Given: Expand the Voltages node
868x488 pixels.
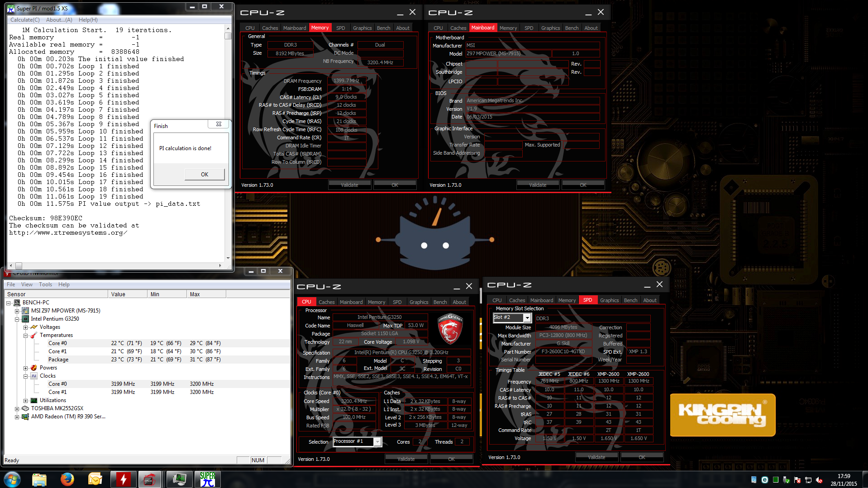Looking at the screenshot, I should click(26, 327).
